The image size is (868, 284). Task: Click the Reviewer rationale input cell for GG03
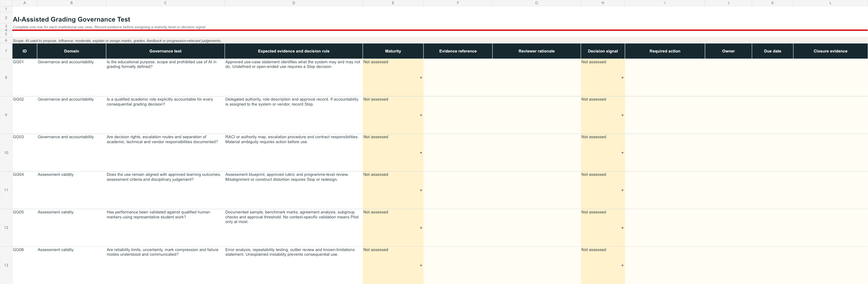(537, 153)
